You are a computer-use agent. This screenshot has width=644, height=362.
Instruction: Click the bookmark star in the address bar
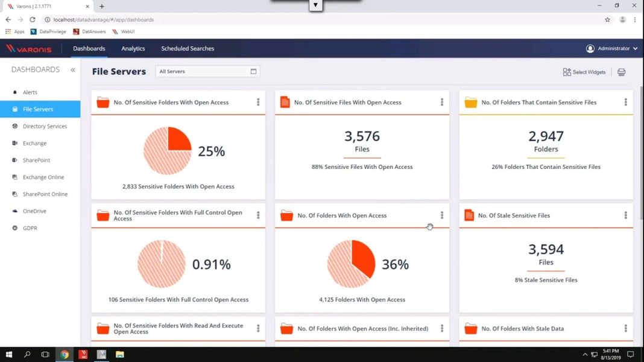608,19
